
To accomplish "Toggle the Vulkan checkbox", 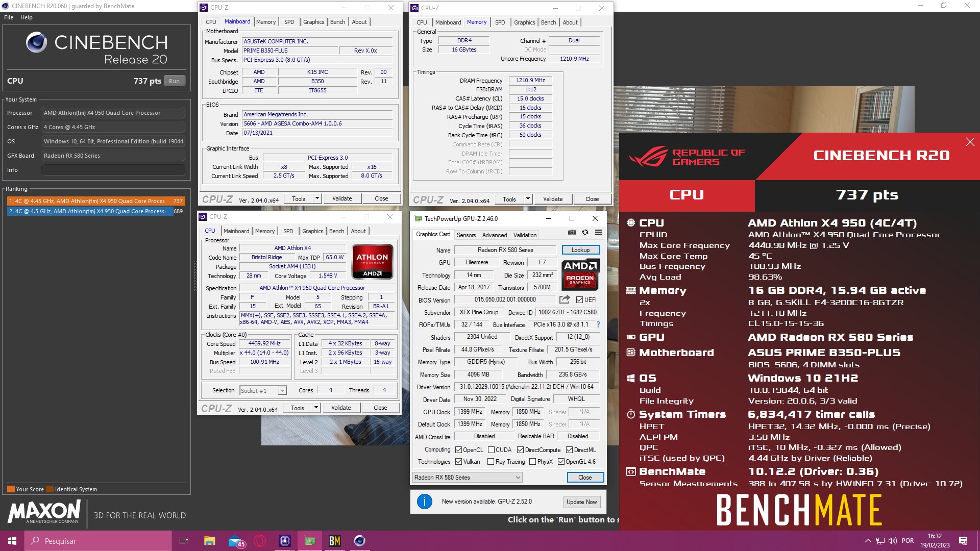I will click(x=458, y=462).
